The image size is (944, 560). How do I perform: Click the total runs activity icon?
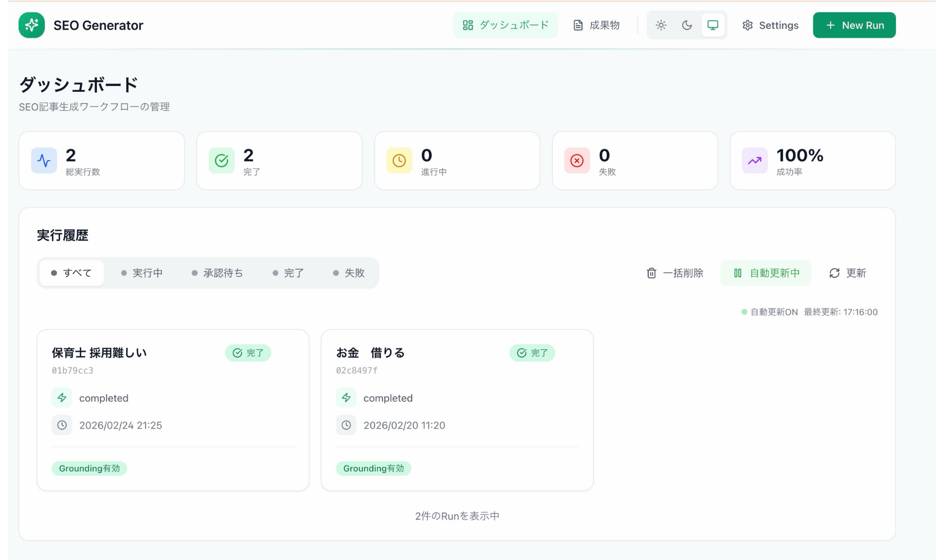[x=44, y=161]
